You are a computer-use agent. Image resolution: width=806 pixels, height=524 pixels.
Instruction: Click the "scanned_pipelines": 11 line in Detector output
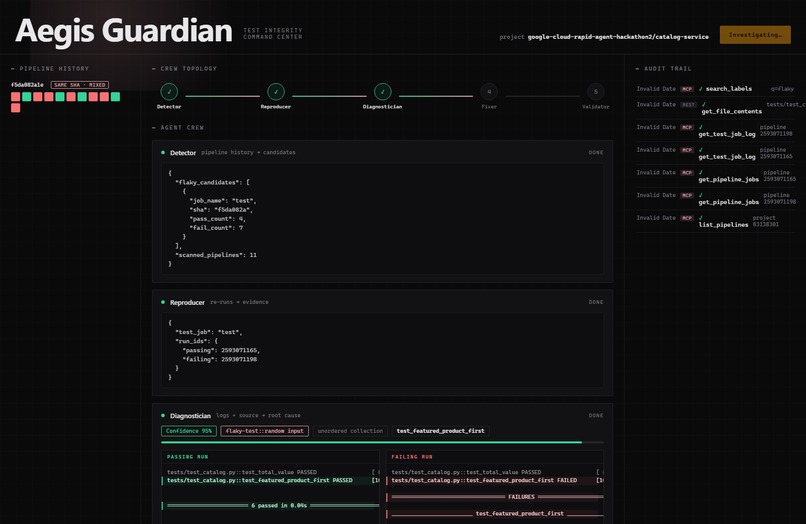[x=216, y=255]
